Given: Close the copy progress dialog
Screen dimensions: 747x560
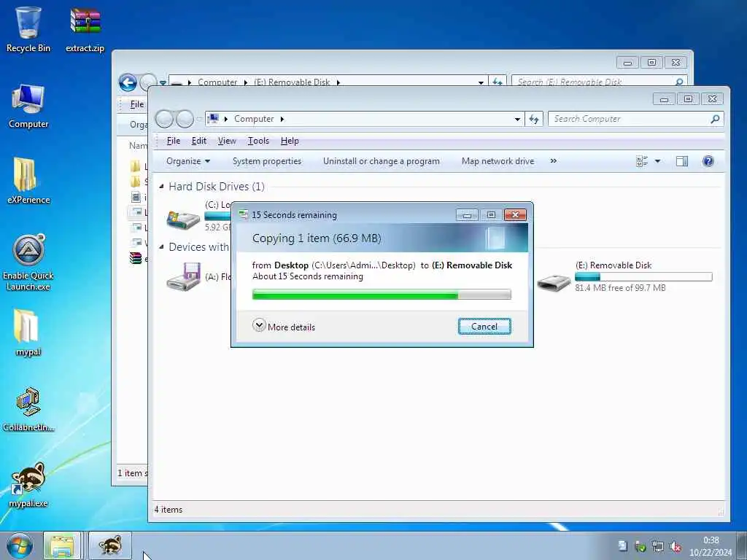Looking at the screenshot, I should point(515,215).
